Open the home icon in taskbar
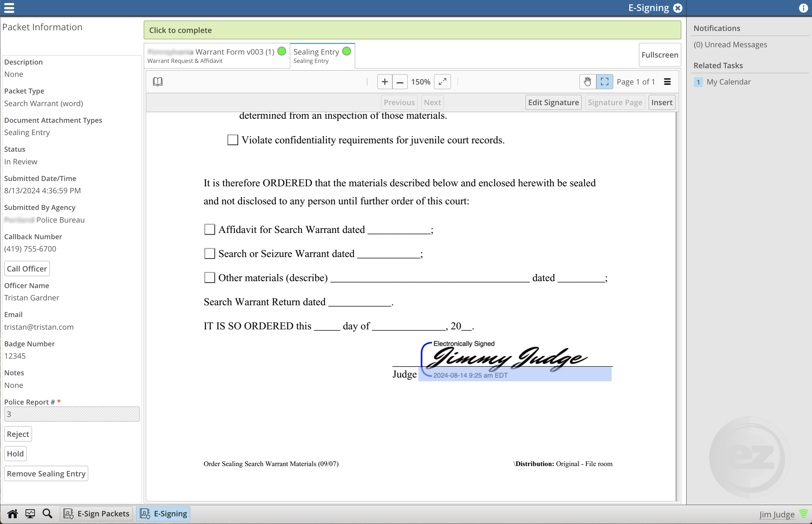Viewport: 812px width, 524px height. (13, 513)
